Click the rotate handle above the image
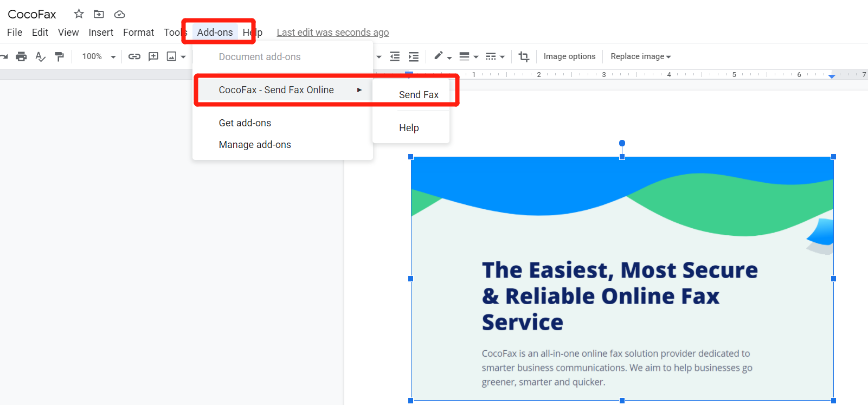 coord(622,143)
